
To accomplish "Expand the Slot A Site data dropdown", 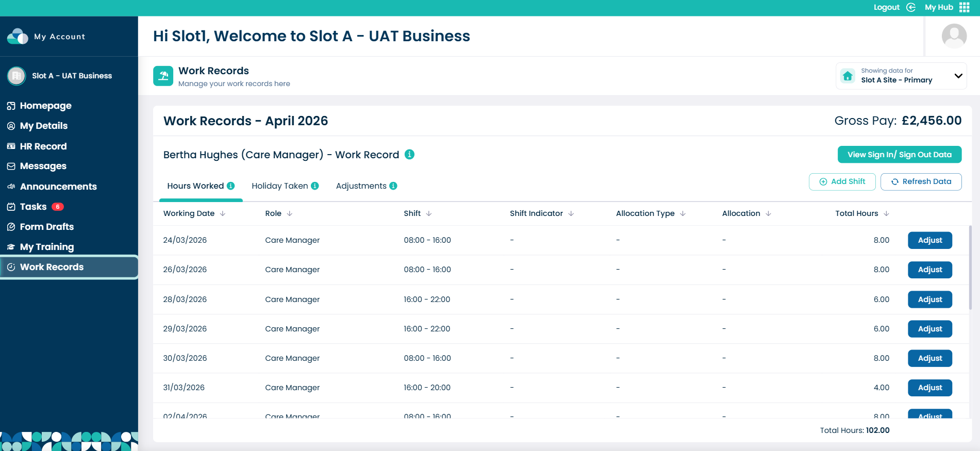I will (958, 76).
